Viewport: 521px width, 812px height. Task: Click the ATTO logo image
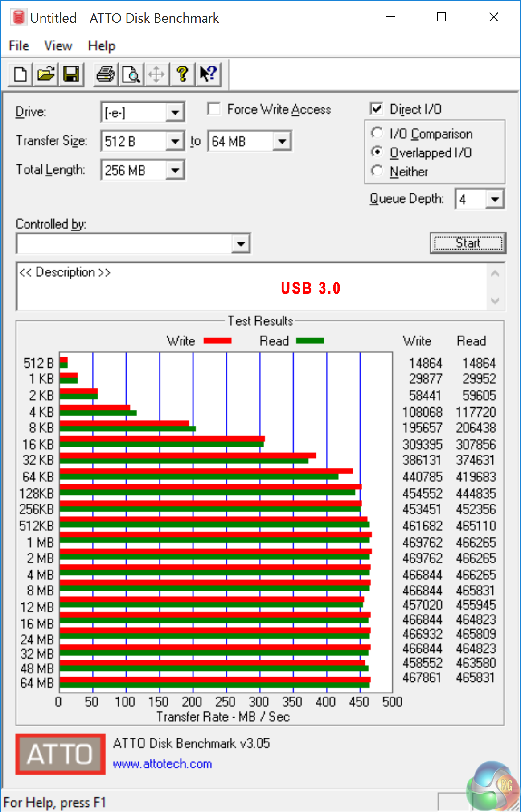[x=61, y=754]
